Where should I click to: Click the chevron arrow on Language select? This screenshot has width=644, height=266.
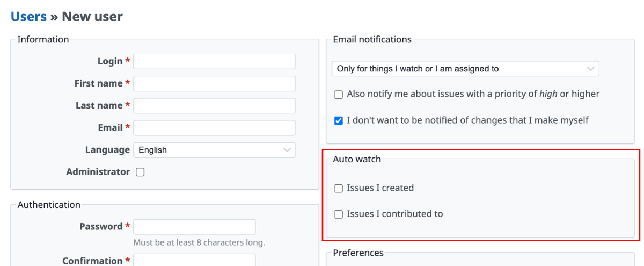[x=287, y=150]
